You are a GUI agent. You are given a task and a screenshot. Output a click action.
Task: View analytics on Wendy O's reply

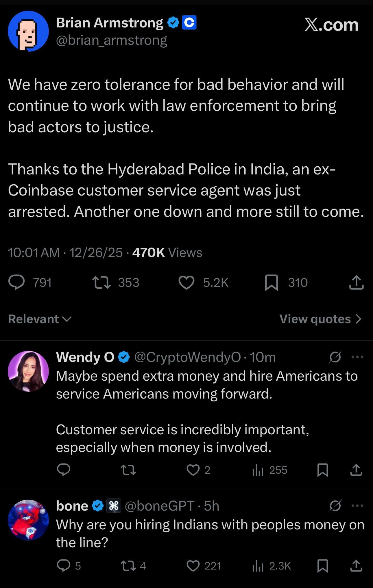(258, 470)
